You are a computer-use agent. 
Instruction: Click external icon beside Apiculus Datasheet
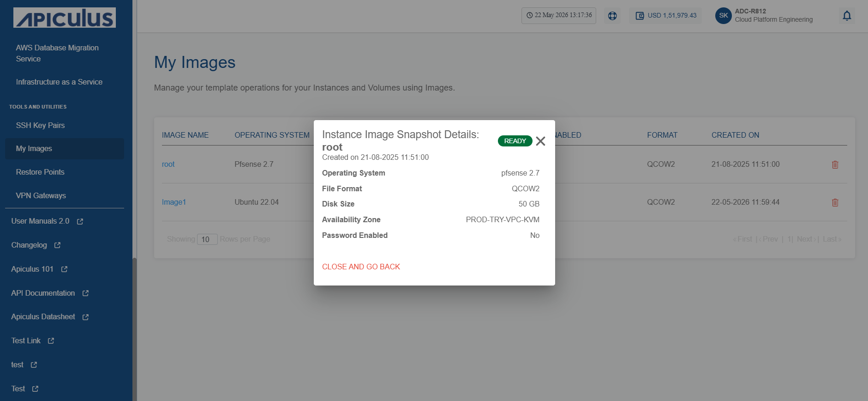85,317
